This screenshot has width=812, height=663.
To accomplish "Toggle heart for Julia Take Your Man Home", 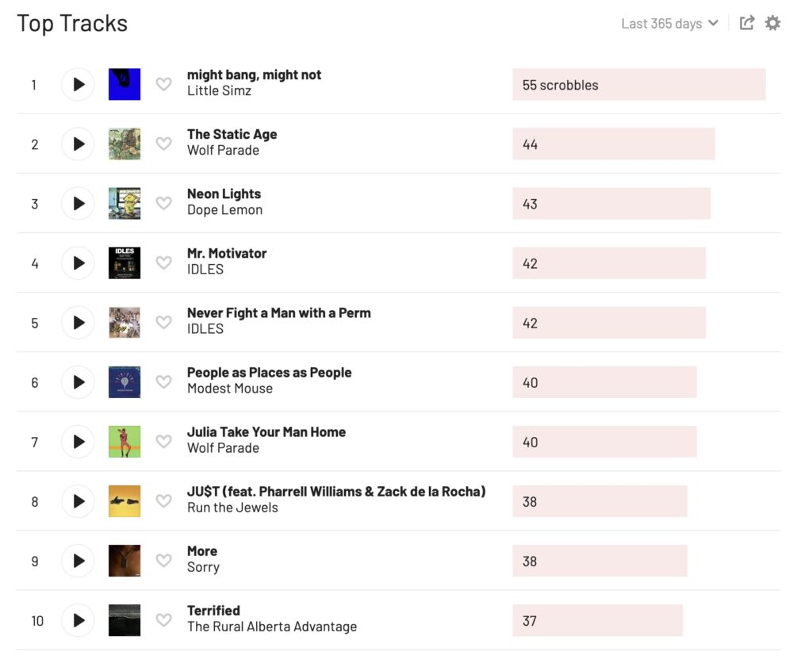I will [x=163, y=441].
